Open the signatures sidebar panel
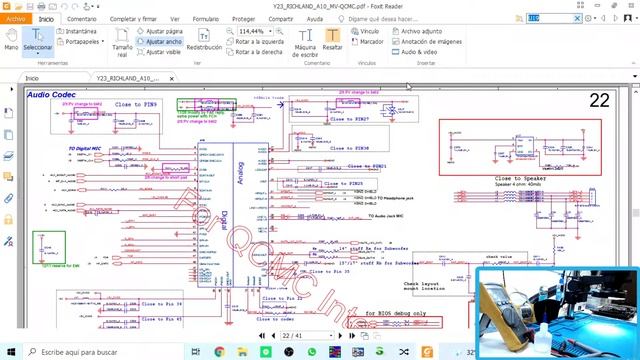 (8, 241)
